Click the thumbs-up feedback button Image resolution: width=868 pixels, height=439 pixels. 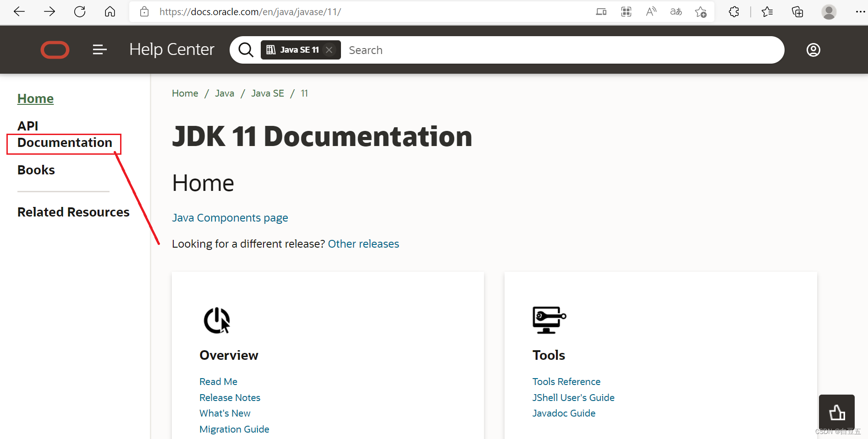click(x=837, y=412)
